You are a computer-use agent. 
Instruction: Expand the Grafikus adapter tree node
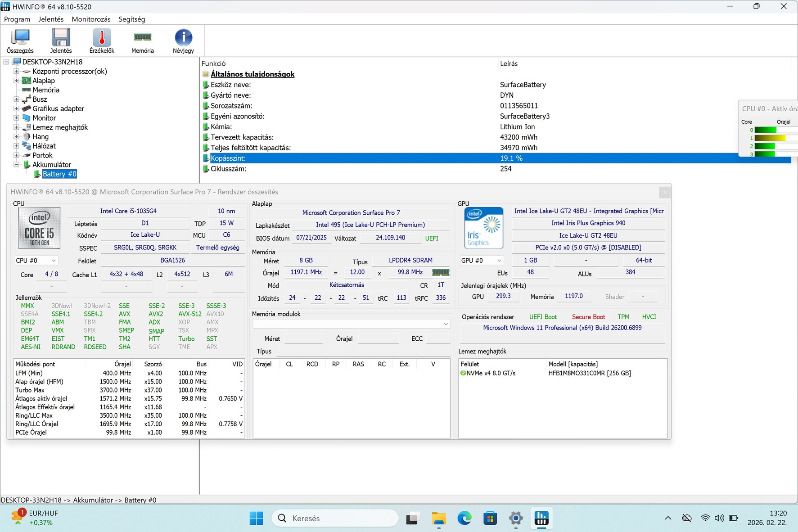click(x=16, y=108)
